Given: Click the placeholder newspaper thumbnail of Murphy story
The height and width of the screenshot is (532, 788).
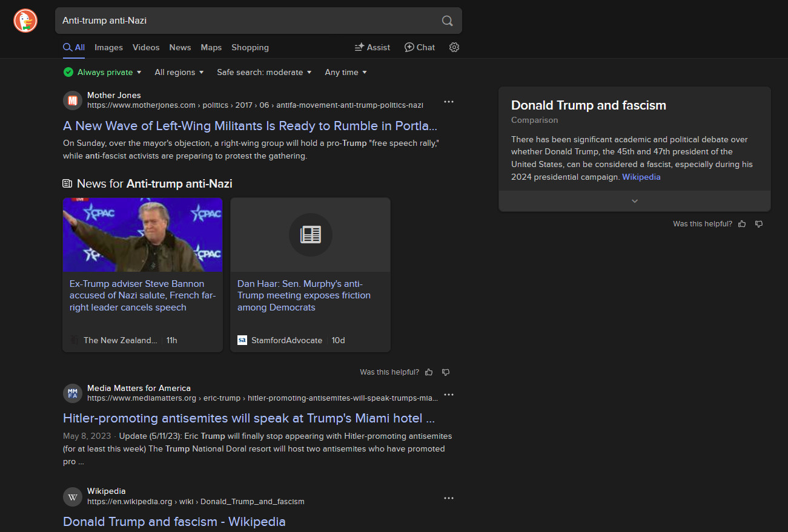Looking at the screenshot, I should [x=311, y=235].
